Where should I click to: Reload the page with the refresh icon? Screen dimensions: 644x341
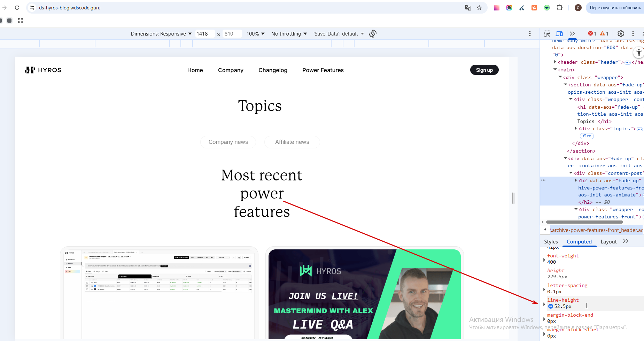(x=17, y=7)
